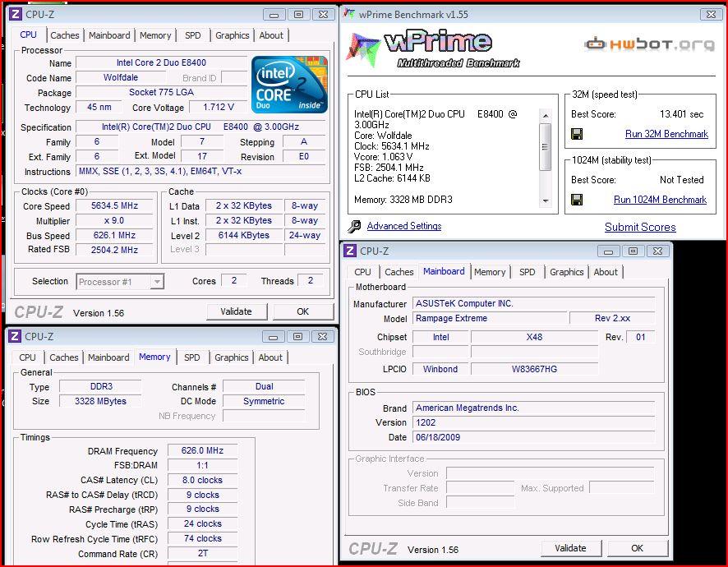Click the hwbot.org logo in wPrime
Image resolution: width=728 pixels, height=567 pixels.
coord(650,44)
